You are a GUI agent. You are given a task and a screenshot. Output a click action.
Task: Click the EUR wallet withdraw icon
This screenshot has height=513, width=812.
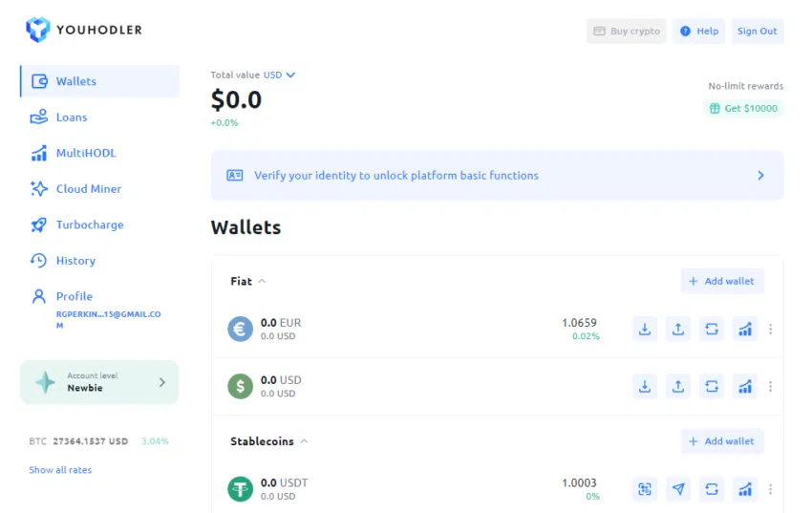678,330
